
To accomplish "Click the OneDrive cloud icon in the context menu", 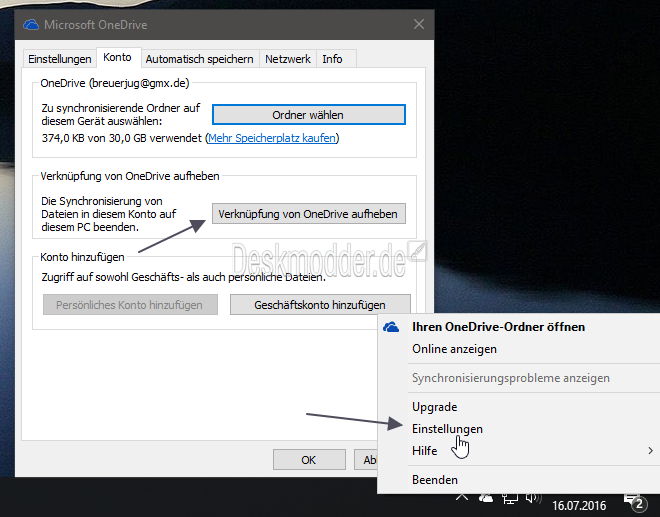I will point(391,327).
